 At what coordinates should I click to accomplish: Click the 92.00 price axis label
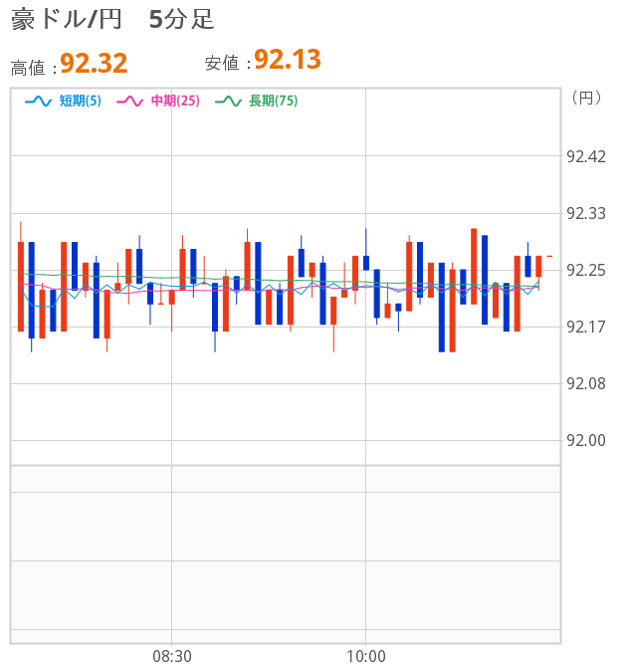click(585, 440)
